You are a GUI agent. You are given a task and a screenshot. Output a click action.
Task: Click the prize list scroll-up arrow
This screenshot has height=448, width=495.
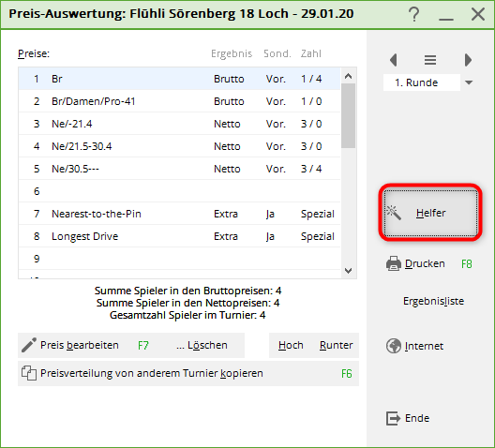[349, 76]
